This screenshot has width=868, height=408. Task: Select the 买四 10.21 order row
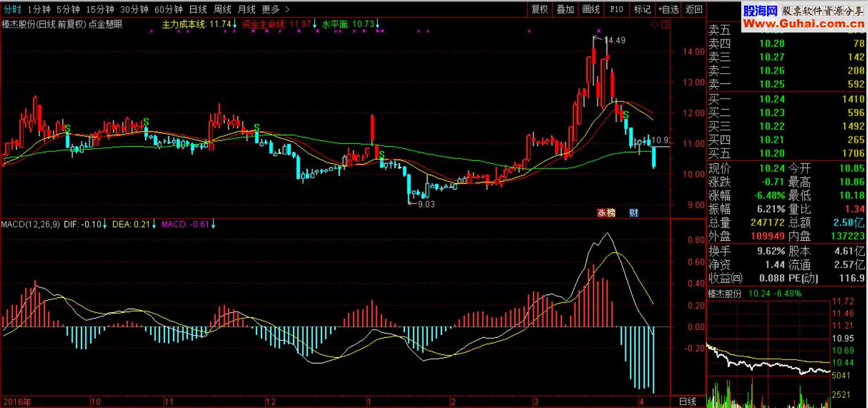coord(787,140)
